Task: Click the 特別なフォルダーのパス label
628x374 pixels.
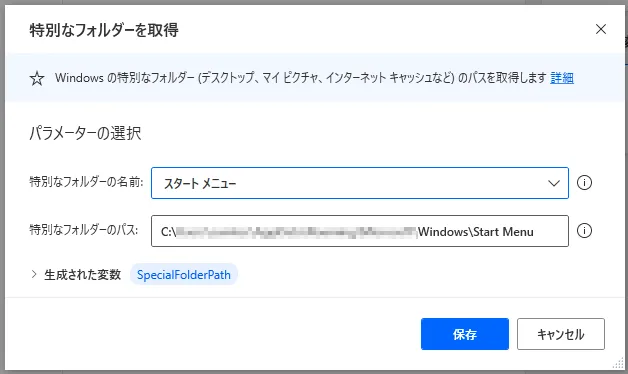Action: coord(84,230)
